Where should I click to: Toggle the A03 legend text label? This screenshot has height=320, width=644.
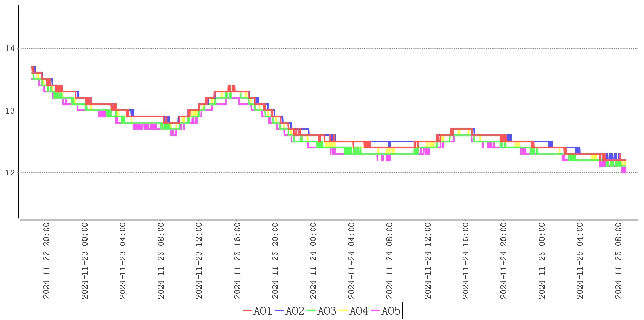pyautogui.click(x=327, y=311)
